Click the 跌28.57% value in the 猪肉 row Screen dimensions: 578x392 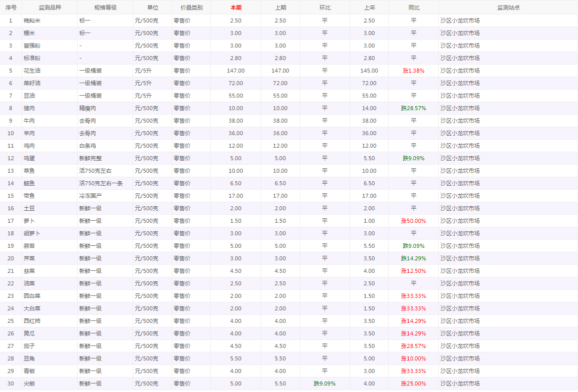coord(413,108)
